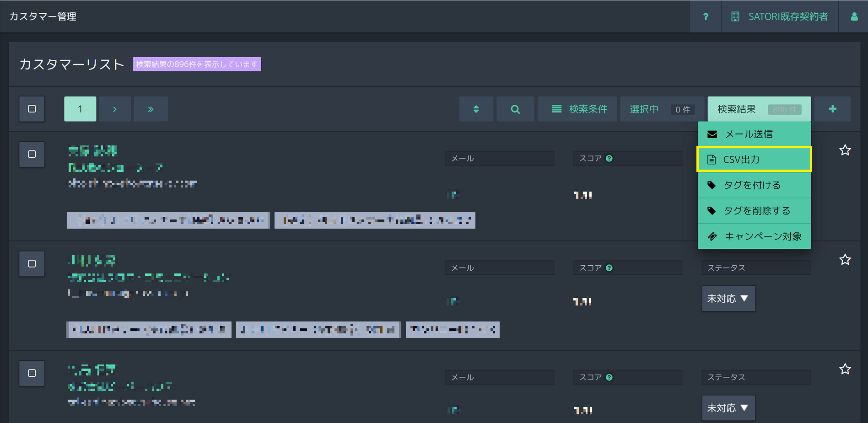Screen dimensions: 868x423
Task: Check the first customer row checkbox
Action: click(x=32, y=154)
